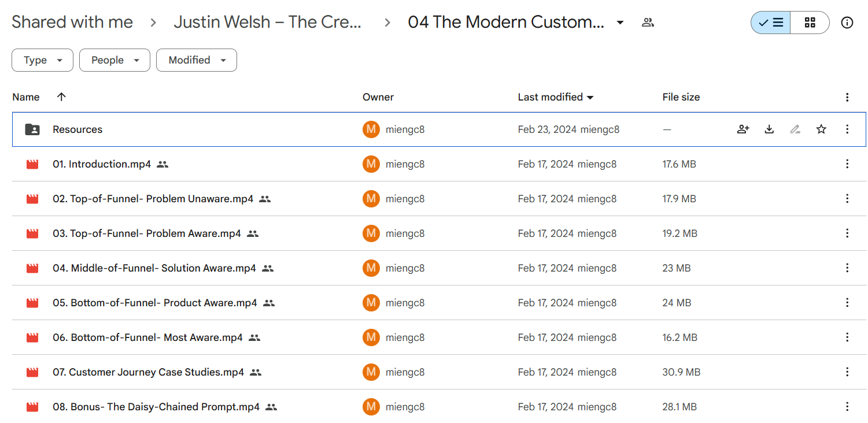Open more actions for 07. Customer Journey Case Studies
868x423 pixels.
click(x=847, y=372)
